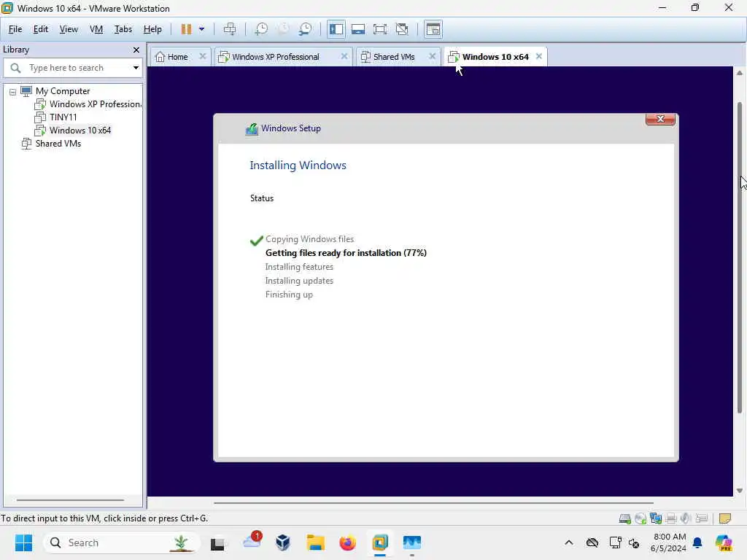Toggle the library sidebar view icon
Screen dimensions: 747x560
click(x=336, y=29)
